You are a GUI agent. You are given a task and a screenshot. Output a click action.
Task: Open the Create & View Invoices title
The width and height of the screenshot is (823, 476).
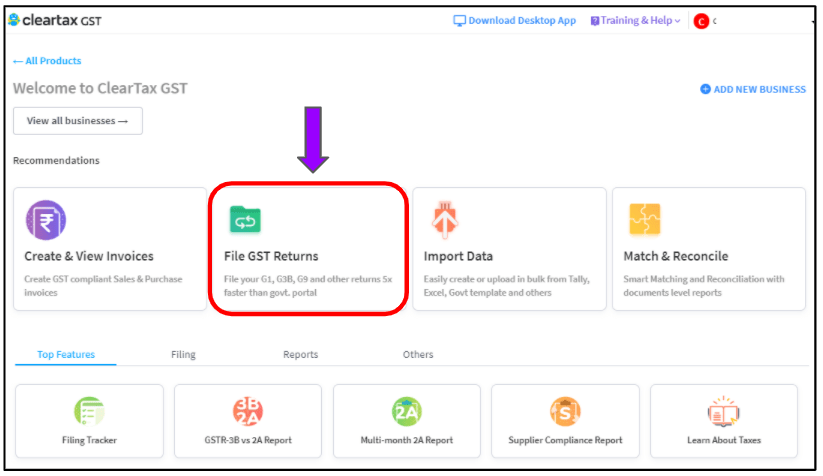[89, 256]
